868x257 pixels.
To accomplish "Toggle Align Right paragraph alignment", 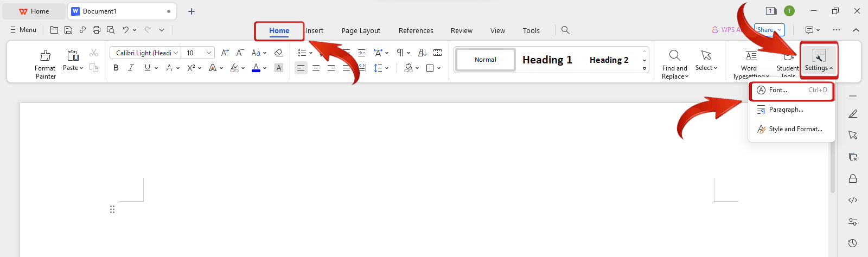I will point(331,68).
